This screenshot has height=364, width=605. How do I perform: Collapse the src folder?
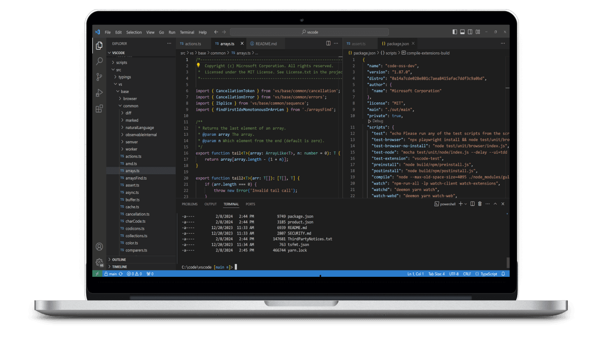tap(141, 70)
